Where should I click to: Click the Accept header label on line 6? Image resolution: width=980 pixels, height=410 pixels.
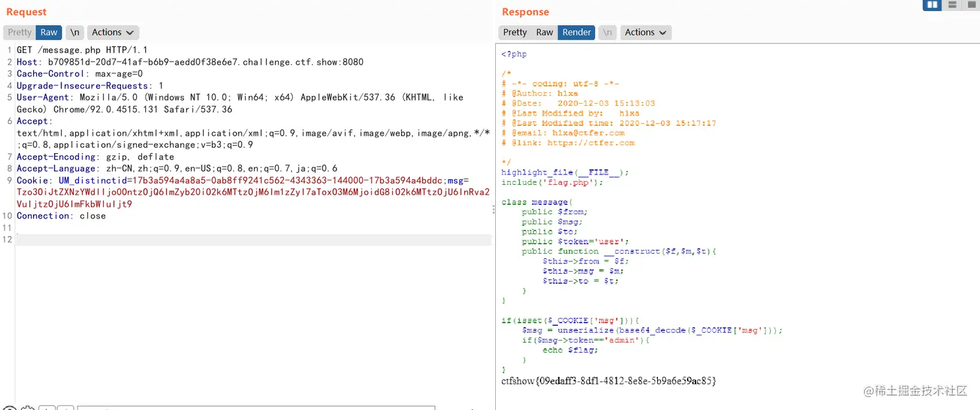pyautogui.click(x=35, y=121)
